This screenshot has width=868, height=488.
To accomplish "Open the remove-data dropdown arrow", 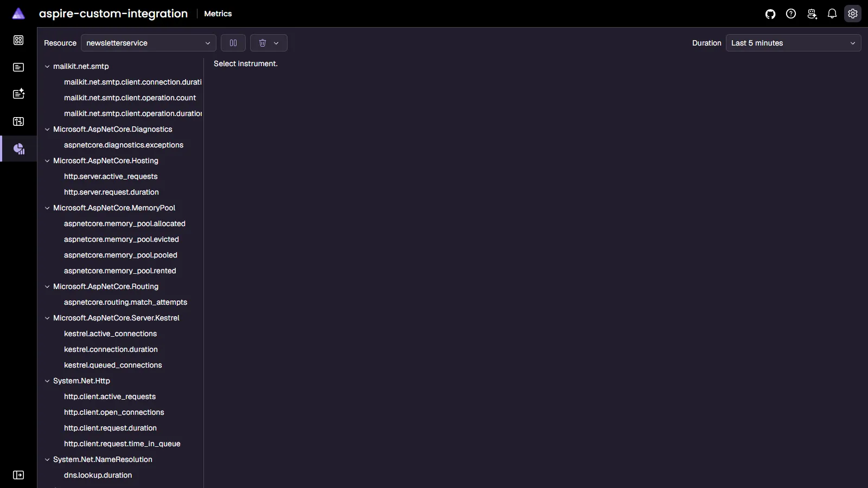I will (x=276, y=43).
